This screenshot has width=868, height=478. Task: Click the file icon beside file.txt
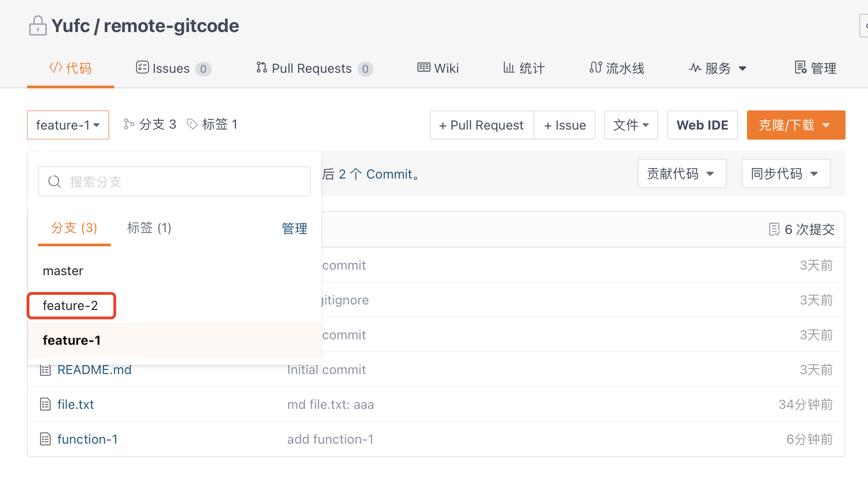tap(45, 404)
